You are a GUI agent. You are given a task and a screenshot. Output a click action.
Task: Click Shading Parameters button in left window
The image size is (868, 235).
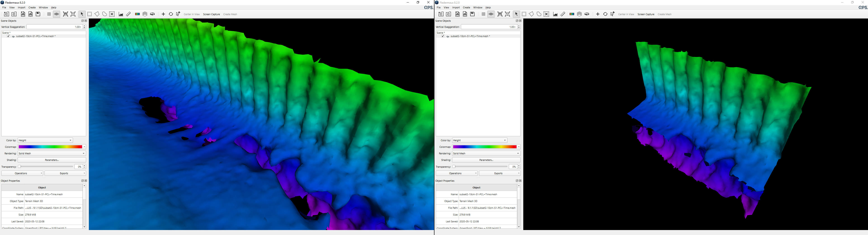[52, 160]
